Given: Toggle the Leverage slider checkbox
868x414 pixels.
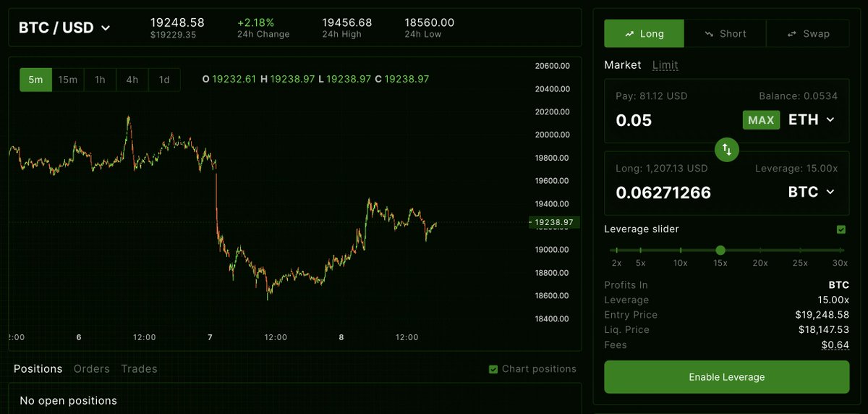Looking at the screenshot, I should tap(841, 229).
